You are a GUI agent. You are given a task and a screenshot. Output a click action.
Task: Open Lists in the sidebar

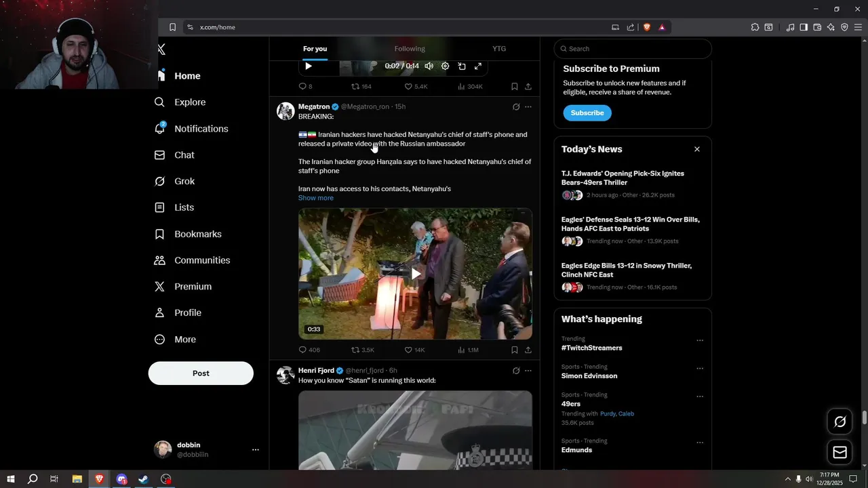point(174,207)
